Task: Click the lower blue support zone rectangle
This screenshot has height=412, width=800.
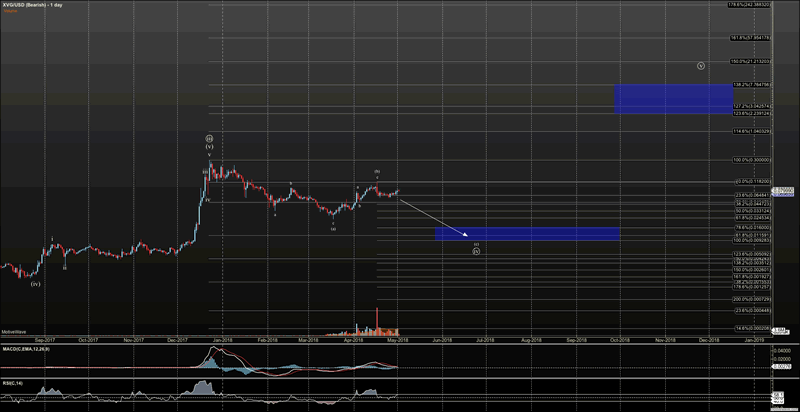Action: tap(527, 234)
